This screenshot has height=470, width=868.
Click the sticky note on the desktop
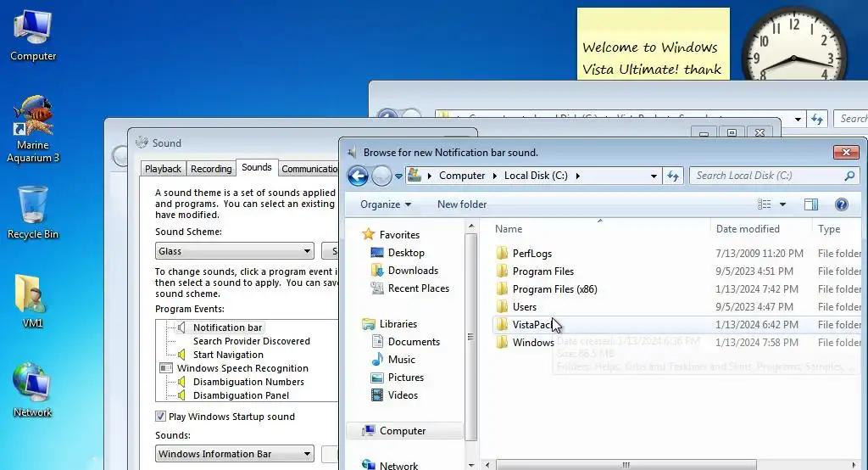click(654, 44)
